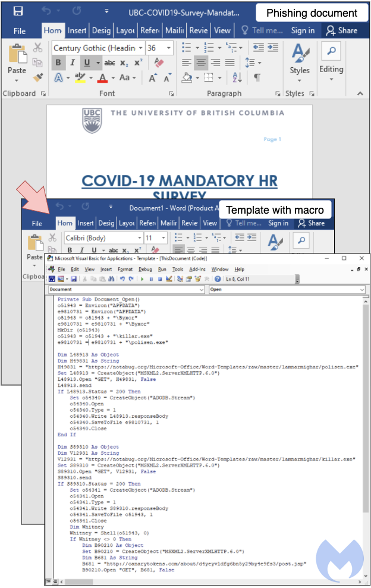Open Change Case Aa dropdown in phishing document
The width and height of the screenshot is (371, 588).
(127, 77)
